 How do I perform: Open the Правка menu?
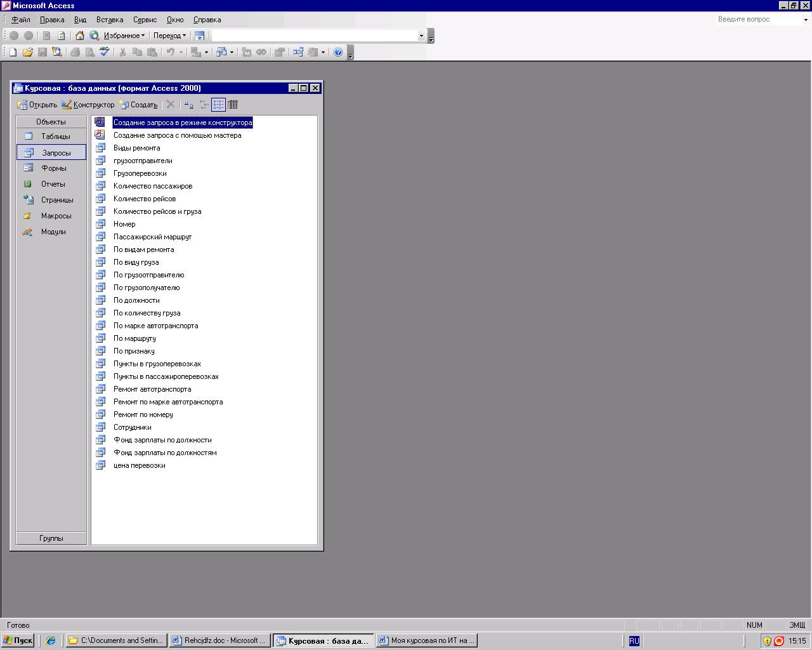[52, 20]
